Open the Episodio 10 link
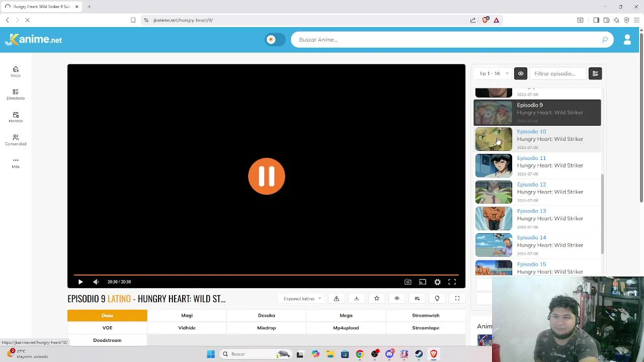 [x=531, y=132]
